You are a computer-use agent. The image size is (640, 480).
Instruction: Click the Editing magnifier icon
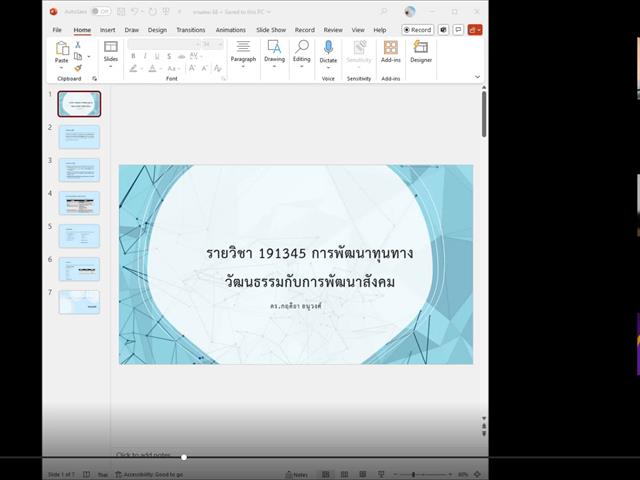click(301, 48)
